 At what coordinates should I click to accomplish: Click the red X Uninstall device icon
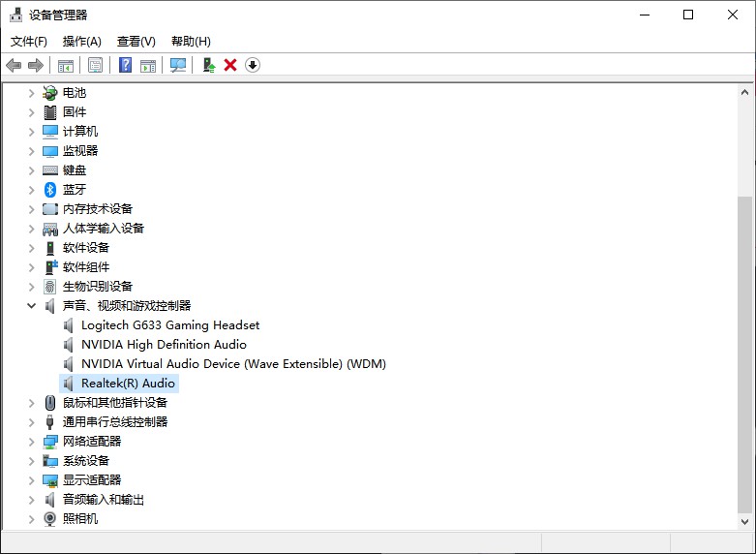[x=230, y=65]
